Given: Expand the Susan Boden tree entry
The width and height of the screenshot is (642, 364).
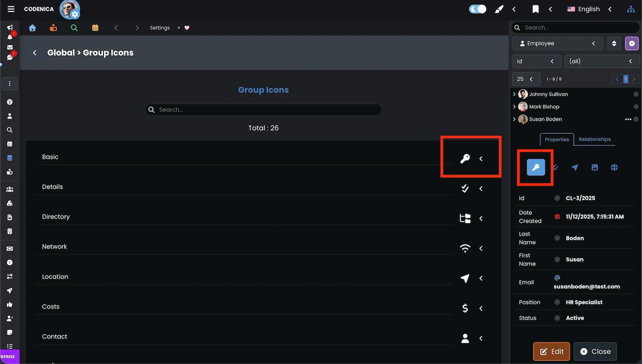Looking at the screenshot, I should click(514, 119).
